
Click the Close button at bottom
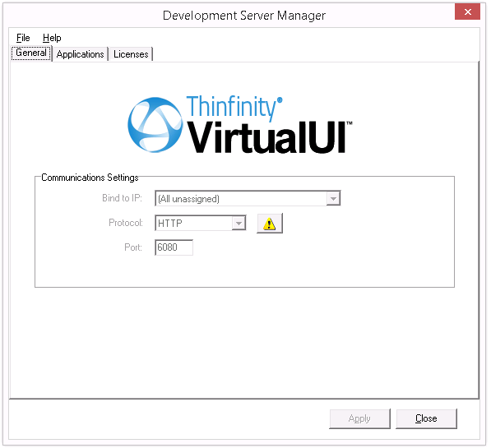tap(426, 418)
